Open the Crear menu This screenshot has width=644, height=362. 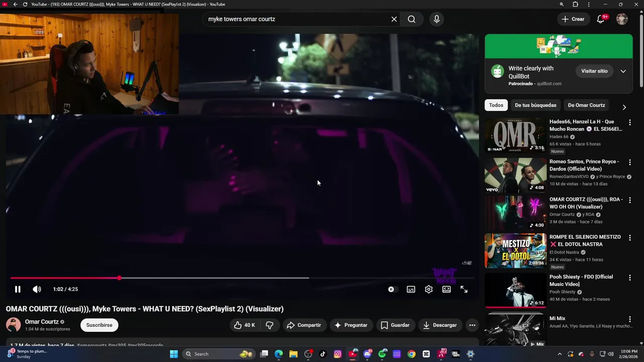click(x=573, y=19)
